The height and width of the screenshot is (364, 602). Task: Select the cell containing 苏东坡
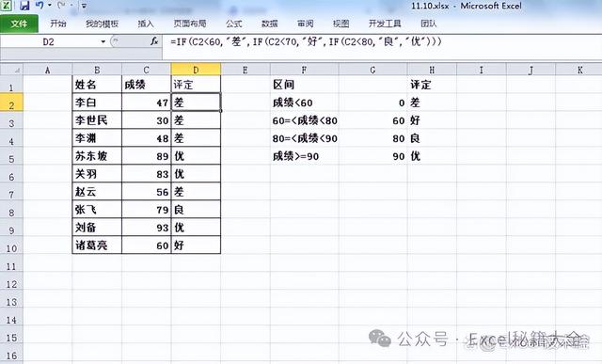click(97, 156)
